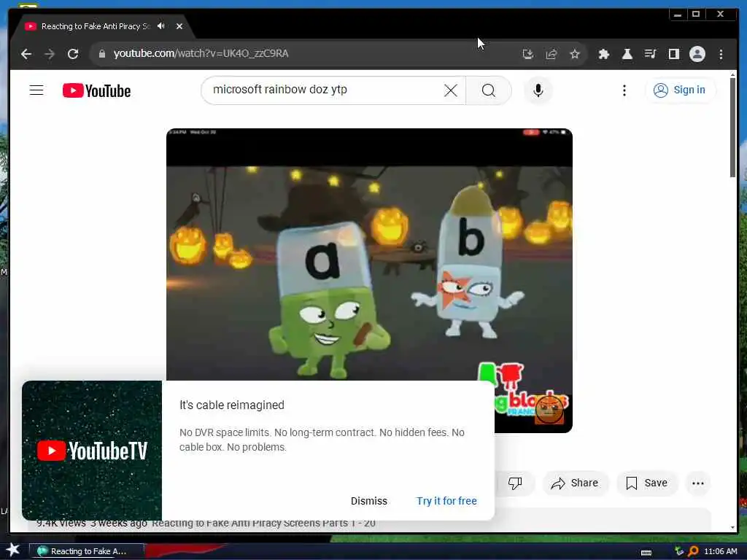747x560 pixels.
Task: Click the green network tray icon
Action: tap(679, 551)
